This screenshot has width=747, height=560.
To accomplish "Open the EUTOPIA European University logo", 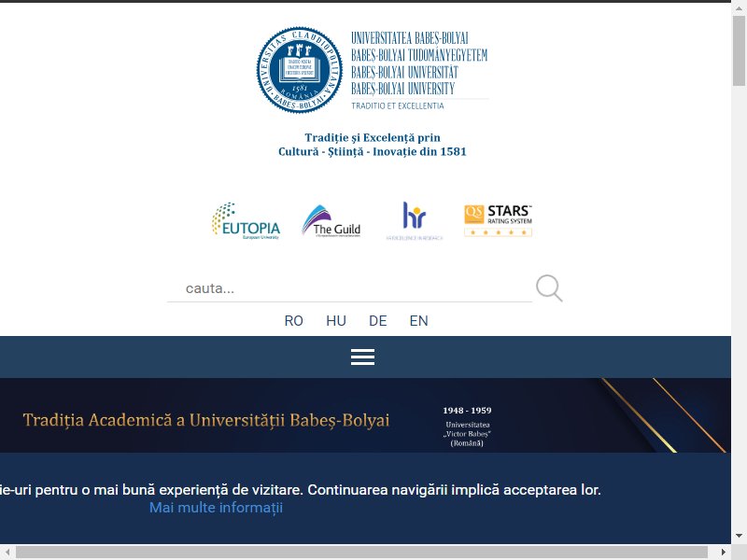I will coord(246,220).
